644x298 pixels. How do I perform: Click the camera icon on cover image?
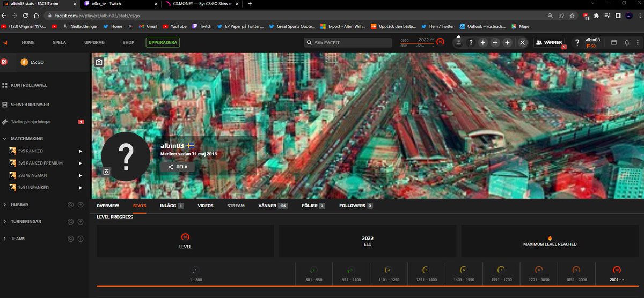(x=99, y=62)
